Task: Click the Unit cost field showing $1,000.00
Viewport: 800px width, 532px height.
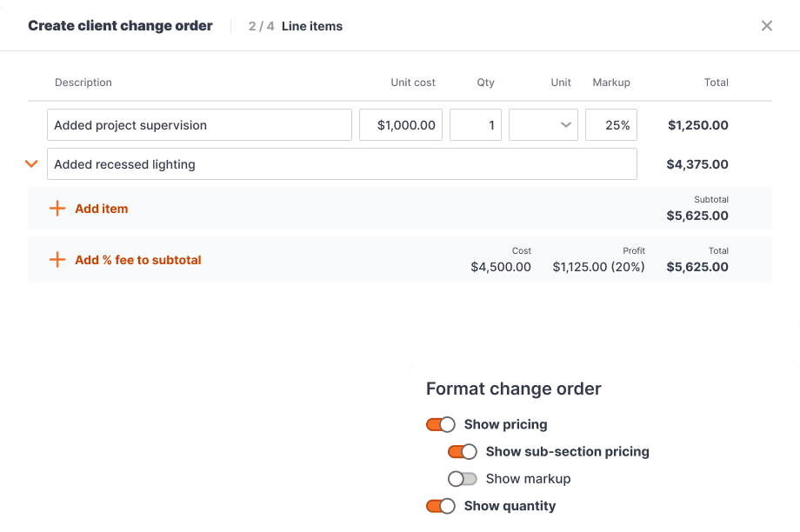Action: coord(400,124)
